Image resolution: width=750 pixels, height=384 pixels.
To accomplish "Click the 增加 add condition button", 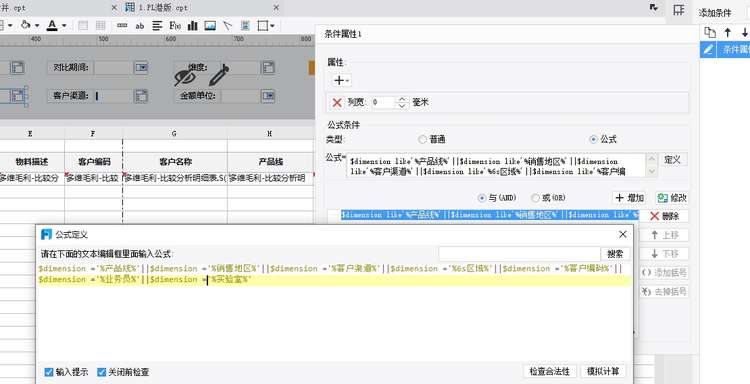I will [x=629, y=197].
